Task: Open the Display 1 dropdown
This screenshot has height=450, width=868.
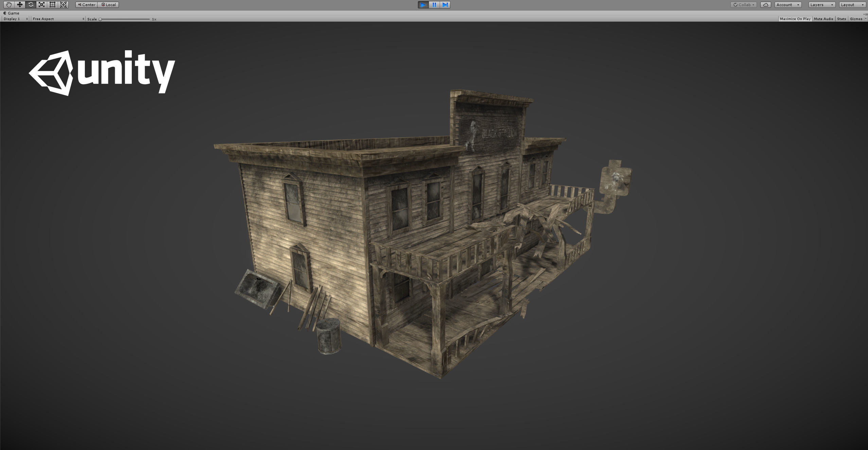Action: (16, 19)
